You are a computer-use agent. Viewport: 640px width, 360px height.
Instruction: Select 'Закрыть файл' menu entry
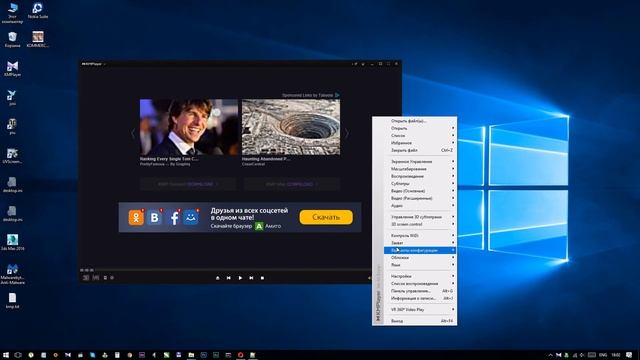[x=420, y=150]
